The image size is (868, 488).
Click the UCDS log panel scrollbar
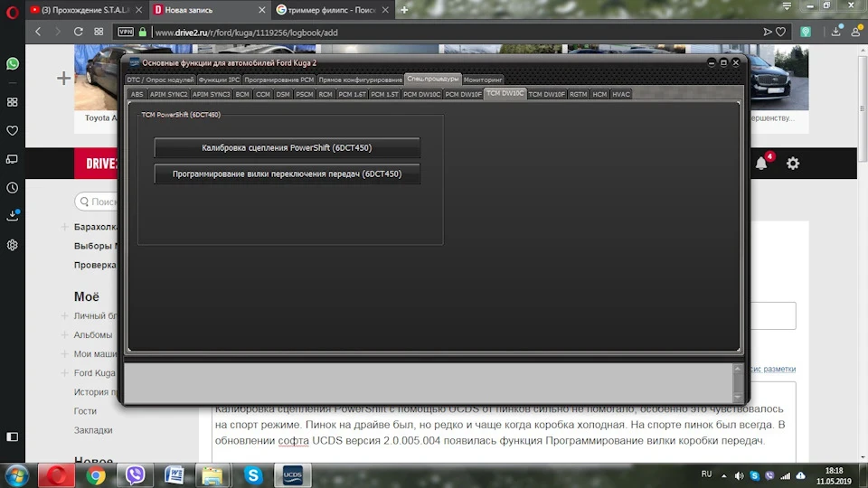738,382
